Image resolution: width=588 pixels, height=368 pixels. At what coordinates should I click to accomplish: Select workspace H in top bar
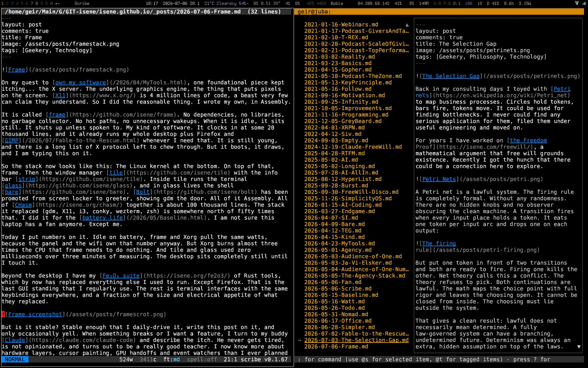tap(51, 3)
